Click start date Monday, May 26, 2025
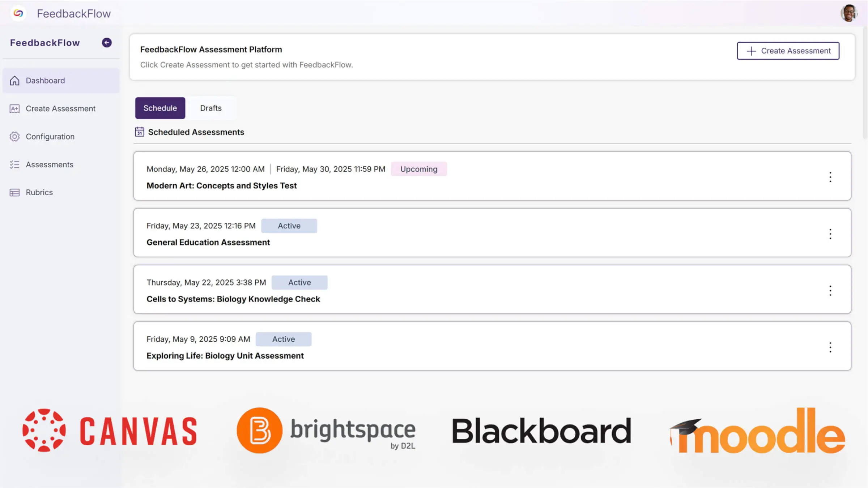Viewport: 868px width, 488px height. click(x=205, y=169)
